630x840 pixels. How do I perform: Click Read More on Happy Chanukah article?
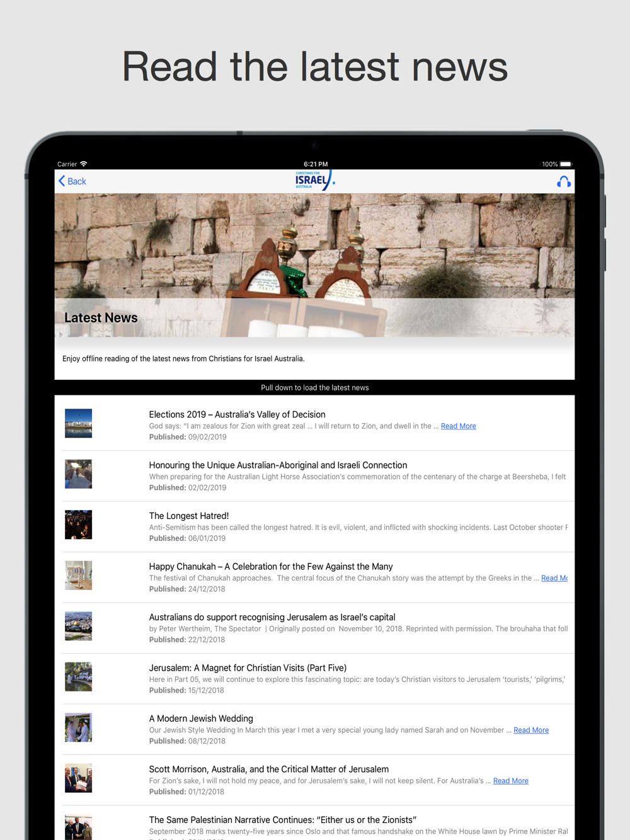(x=554, y=578)
